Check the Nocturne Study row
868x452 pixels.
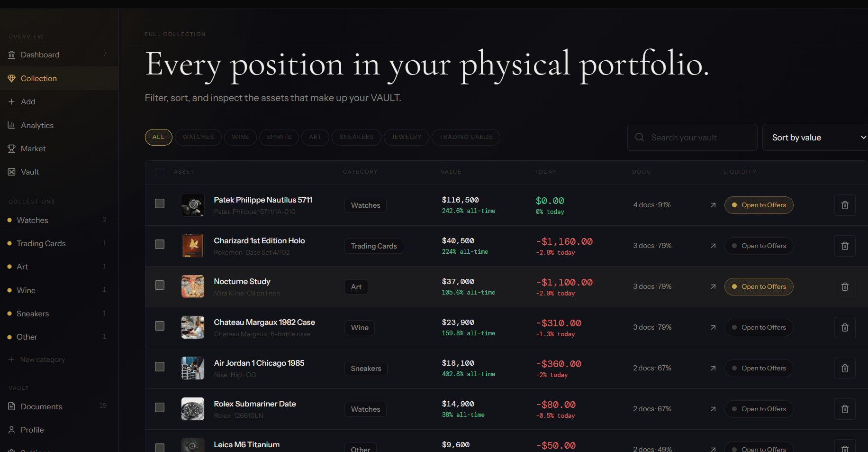(160, 285)
